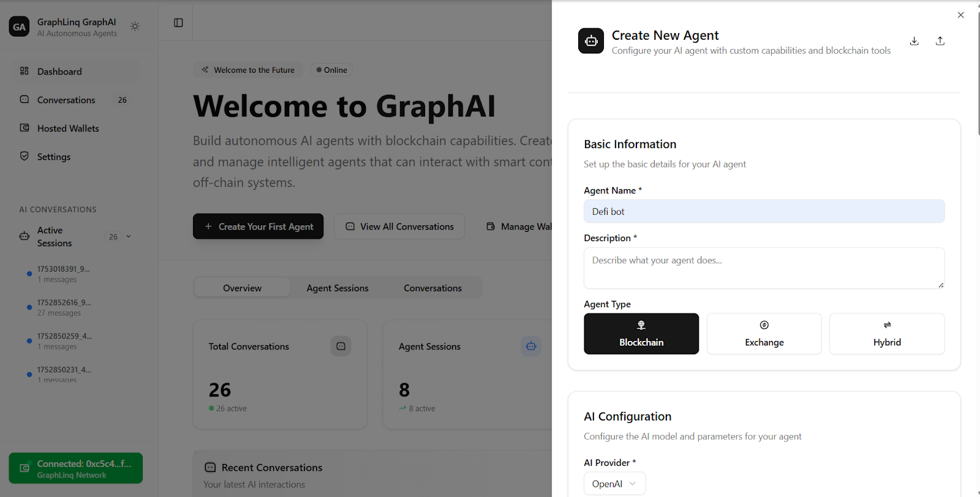This screenshot has width=980, height=497.
Task: Click the Conversations 26 count badge
Action: [x=123, y=100]
